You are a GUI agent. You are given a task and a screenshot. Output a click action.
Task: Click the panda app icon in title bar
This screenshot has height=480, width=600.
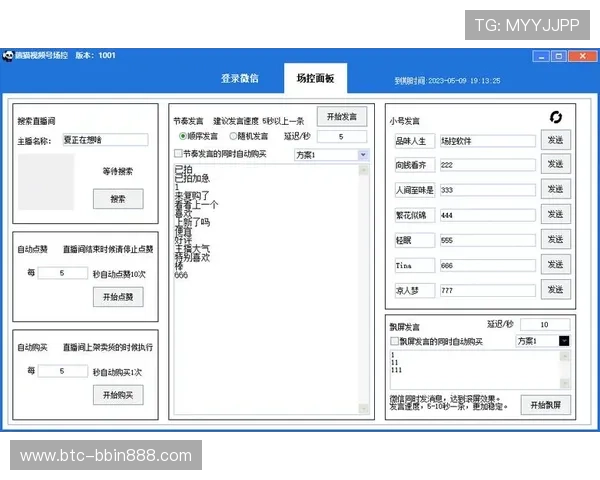8,56
